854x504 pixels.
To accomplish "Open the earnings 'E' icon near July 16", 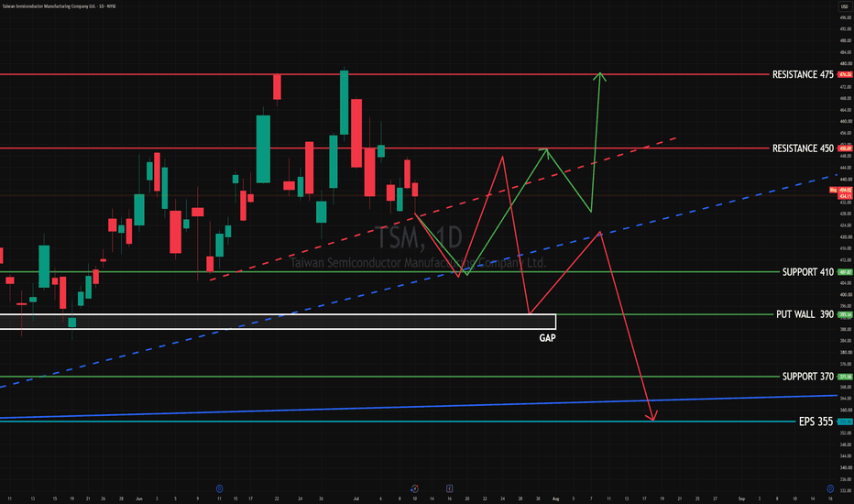I will [449, 488].
